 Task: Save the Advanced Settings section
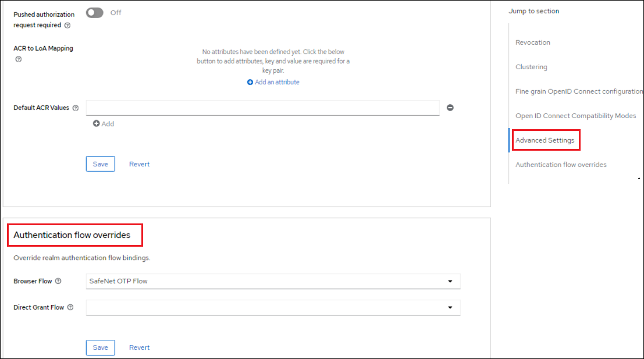point(101,164)
